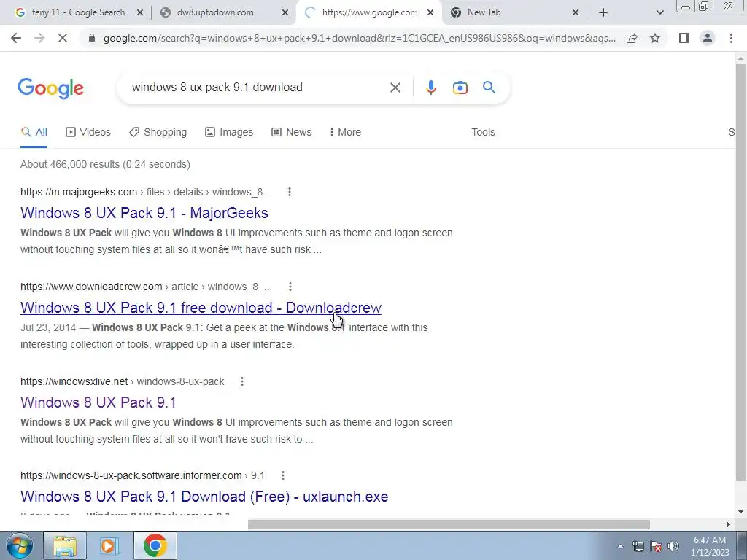747x560 pixels.
Task: Open options for the Downloadcrew result
Action: point(290,287)
